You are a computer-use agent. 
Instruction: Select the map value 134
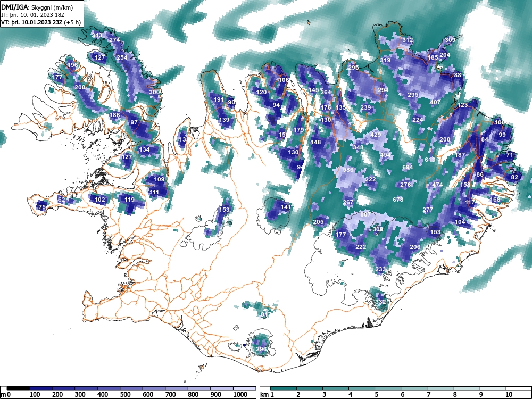[144, 149]
